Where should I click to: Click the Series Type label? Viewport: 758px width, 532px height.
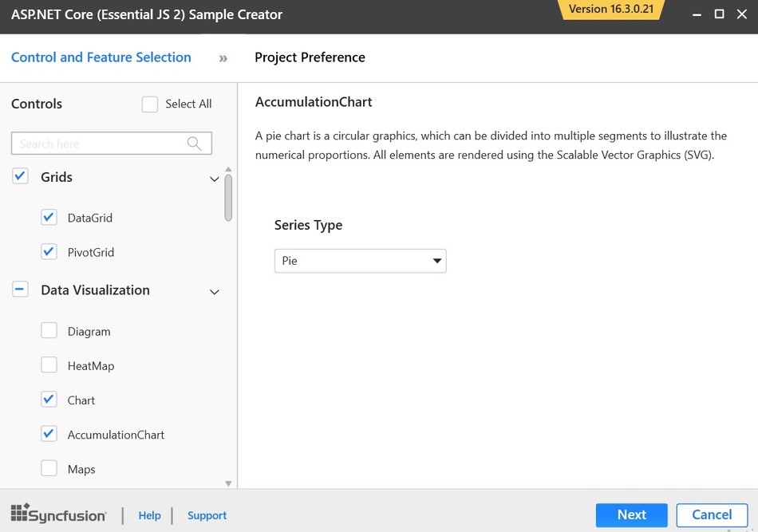pyautogui.click(x=309, y=225)
